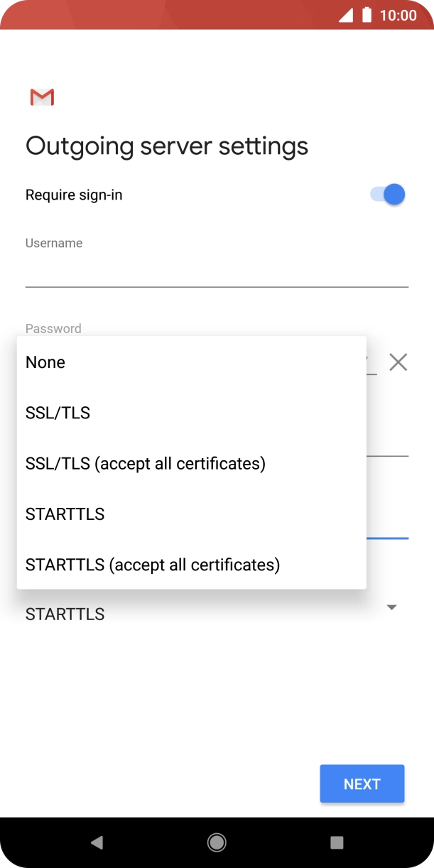Screen dimensions: 434x868
Task: Open recent apps with the square button
Action: pos(336,842)
